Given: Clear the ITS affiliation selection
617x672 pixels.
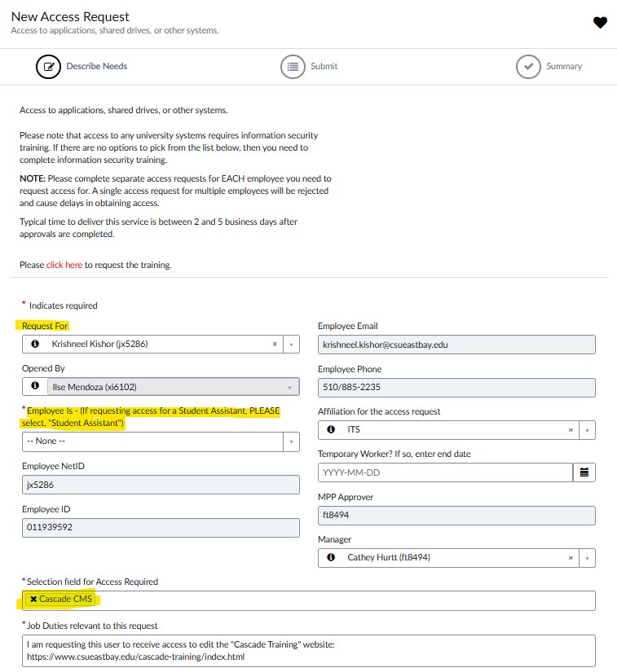Looking at the screenshot, I should (x=571, y=429).
